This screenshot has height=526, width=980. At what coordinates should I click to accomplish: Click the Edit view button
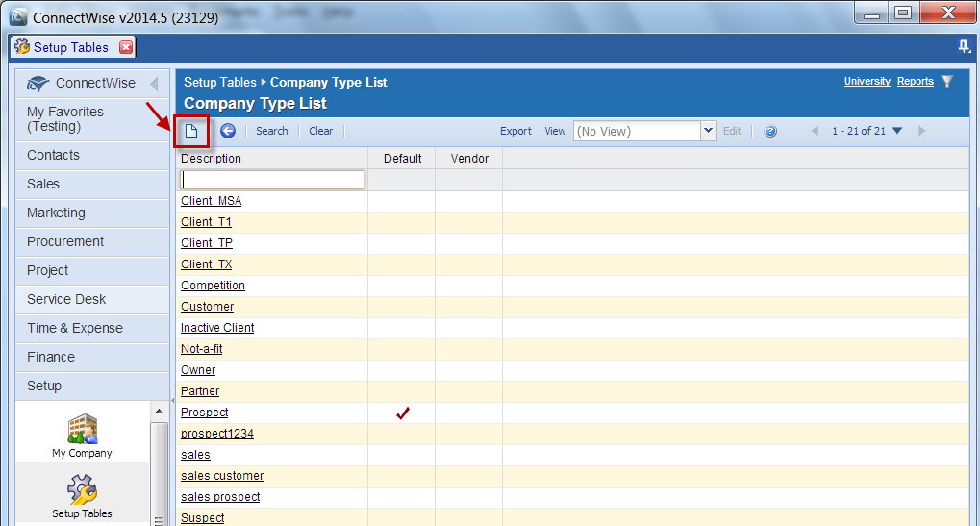click(732, 131)
